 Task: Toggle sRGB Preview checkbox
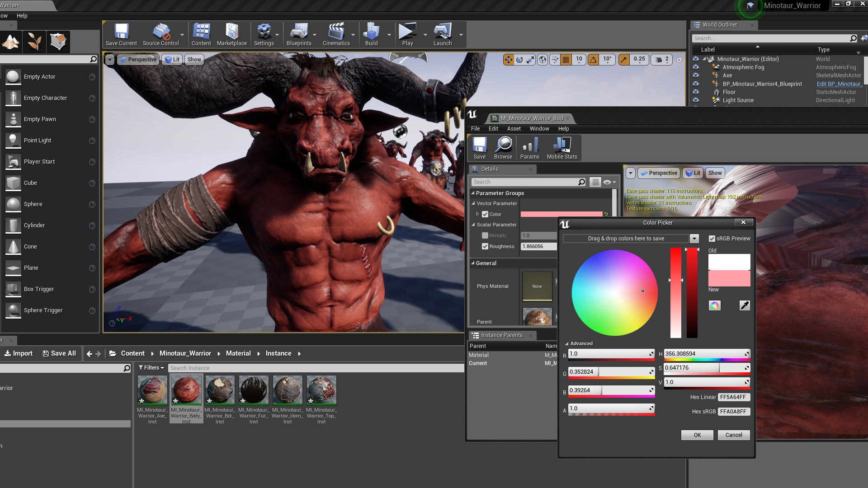pyautogui.click(x=712, y=239)
